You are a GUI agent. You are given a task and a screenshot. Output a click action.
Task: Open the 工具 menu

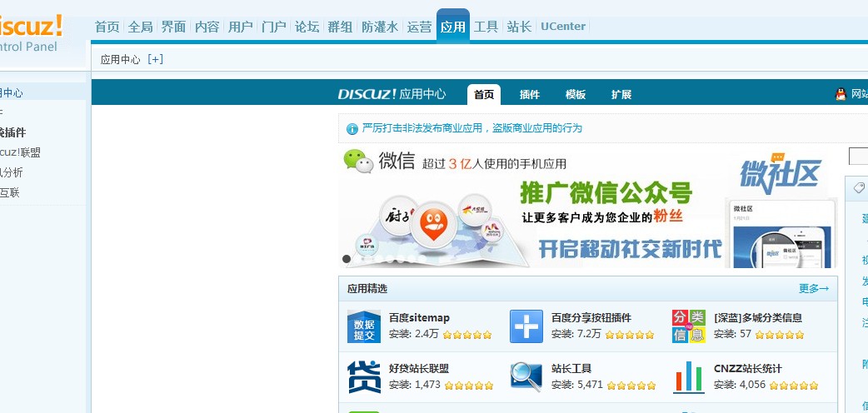(x=486, y=27)
